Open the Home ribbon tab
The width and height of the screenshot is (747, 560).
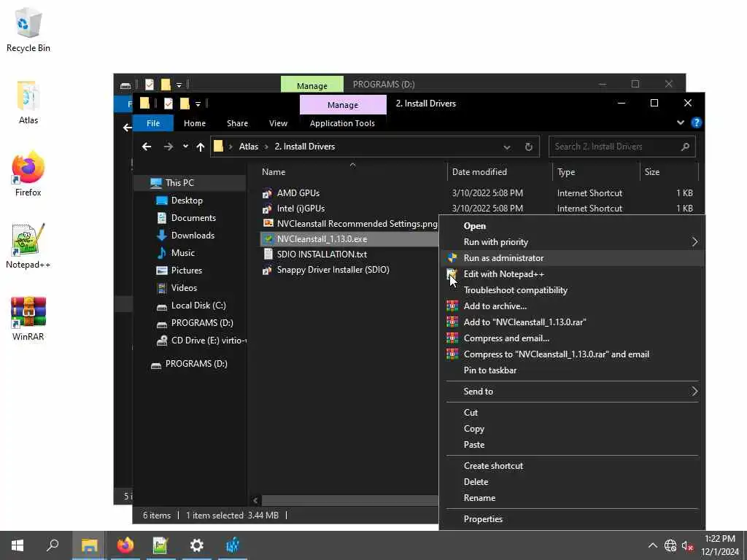194,122
